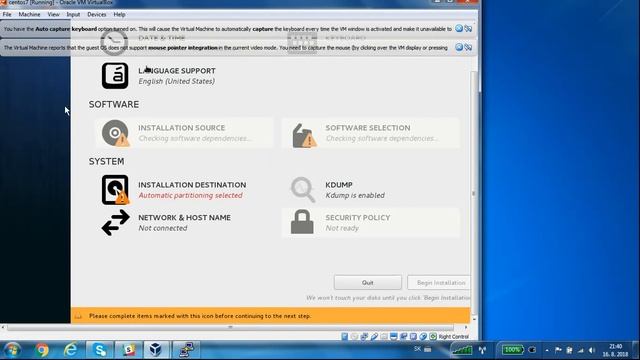Click keyboard capture indicator beside Right Control
This screenshot has height=360, width=640.
433,337
